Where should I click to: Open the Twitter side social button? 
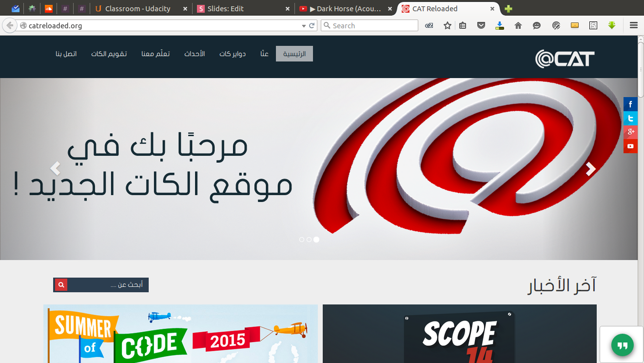click(630, 118)
